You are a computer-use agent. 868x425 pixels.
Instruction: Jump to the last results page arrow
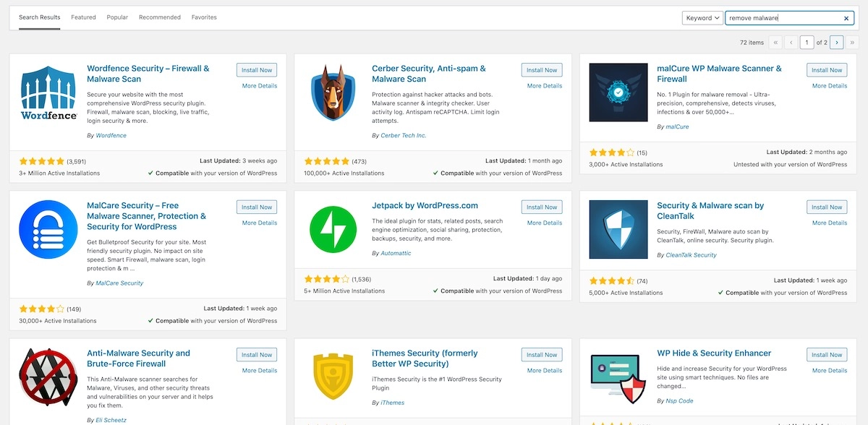853,43
